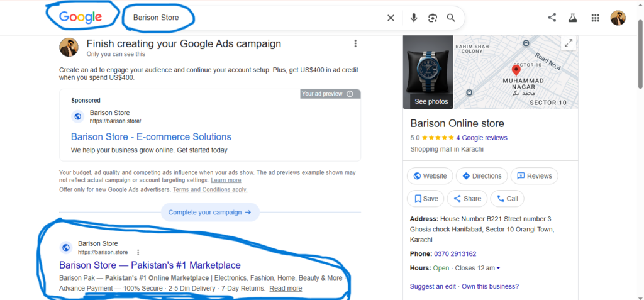Click the Directions button
Screen dimensions: 644x300
[482, 176]
